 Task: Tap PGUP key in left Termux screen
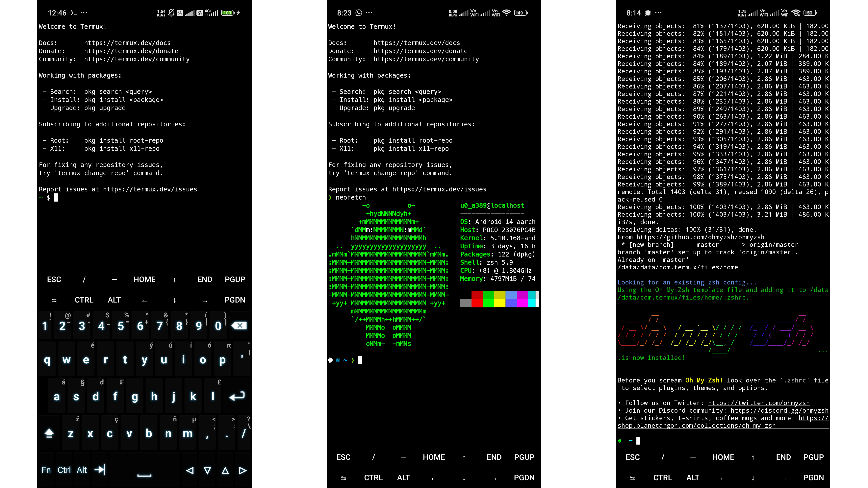(x=235, y=280)
